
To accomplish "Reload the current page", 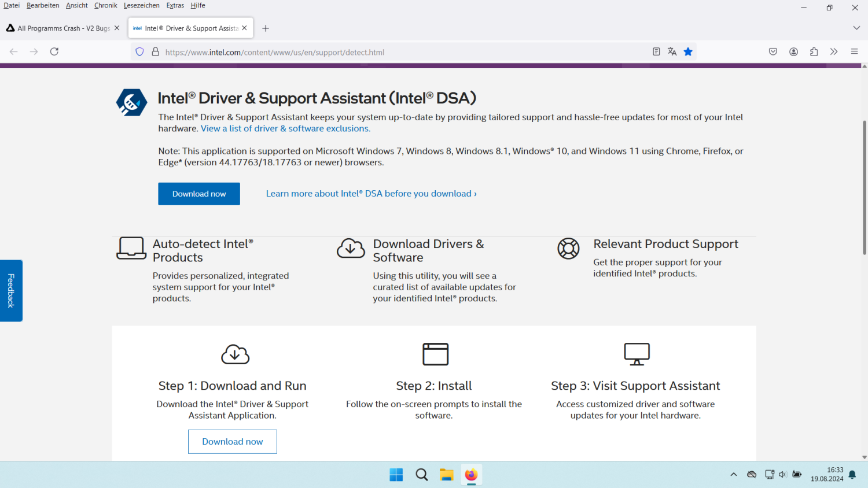I will click(54, 51).
